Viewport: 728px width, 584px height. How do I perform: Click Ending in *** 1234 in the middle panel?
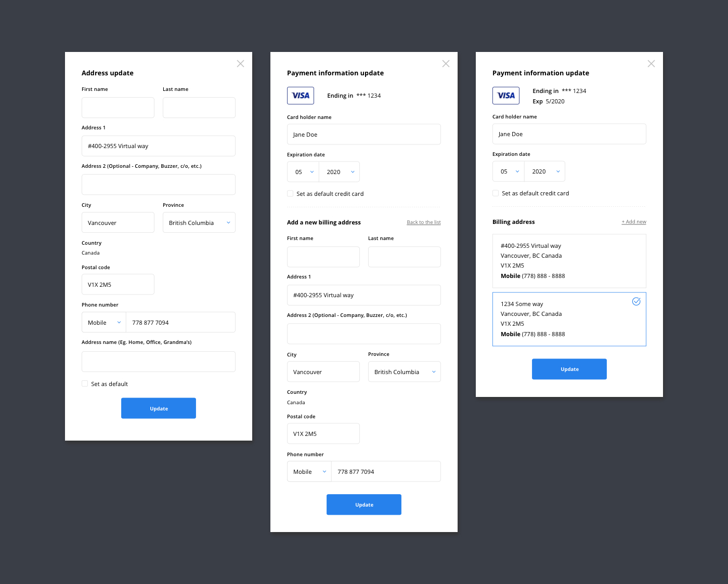pyautogui.click(x=354, y=96)
